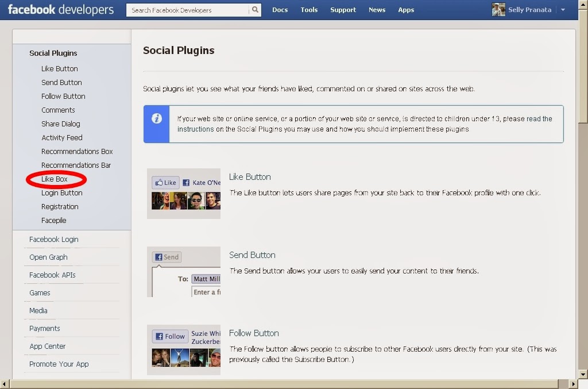Image resolution: width=588 pixels, height=389 pixels.
Task: Click the vertical scrollbar thumb
Action: pos(583,66)
